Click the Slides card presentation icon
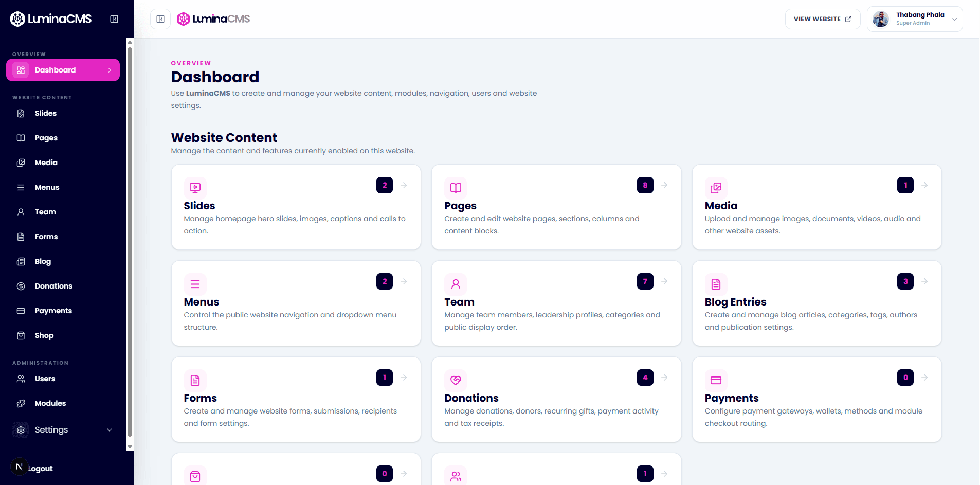The height and width of the screenshot is (485, 980). [195, 188]
